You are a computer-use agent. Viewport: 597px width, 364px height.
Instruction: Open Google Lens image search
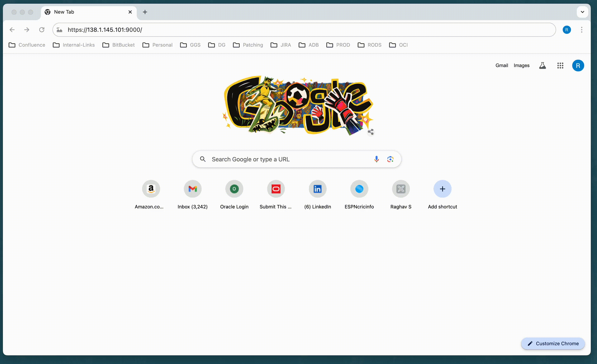[x=390, y=159]
